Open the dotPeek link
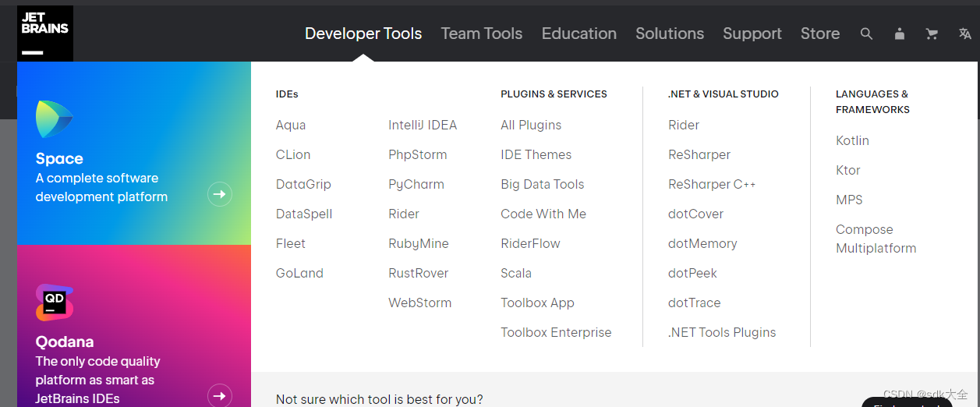 pos(692,273)
